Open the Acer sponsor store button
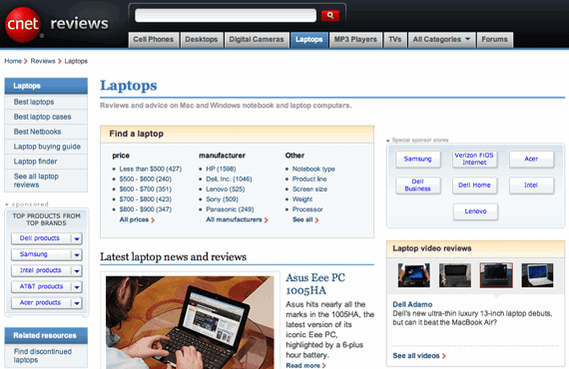569x369 pixels. 531,159
